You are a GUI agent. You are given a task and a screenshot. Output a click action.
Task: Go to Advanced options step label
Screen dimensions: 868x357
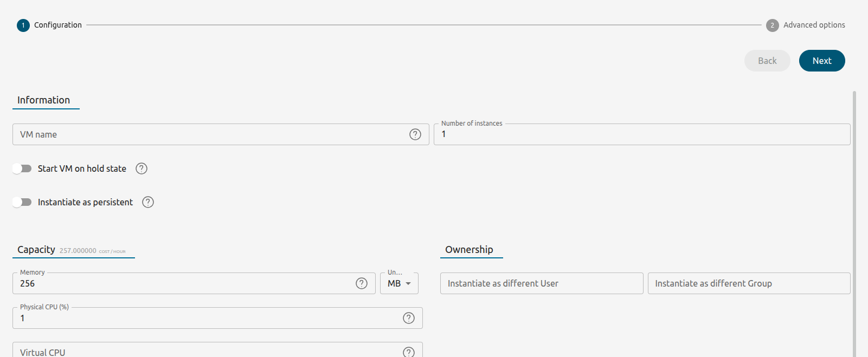click(x=814, y=25)
